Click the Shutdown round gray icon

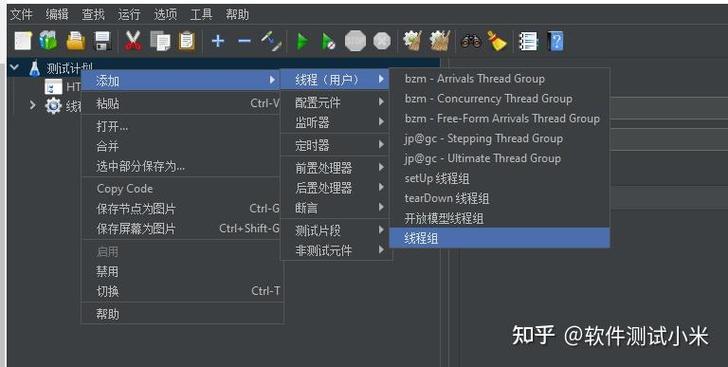pyautogui.click(x=382, y=41)
